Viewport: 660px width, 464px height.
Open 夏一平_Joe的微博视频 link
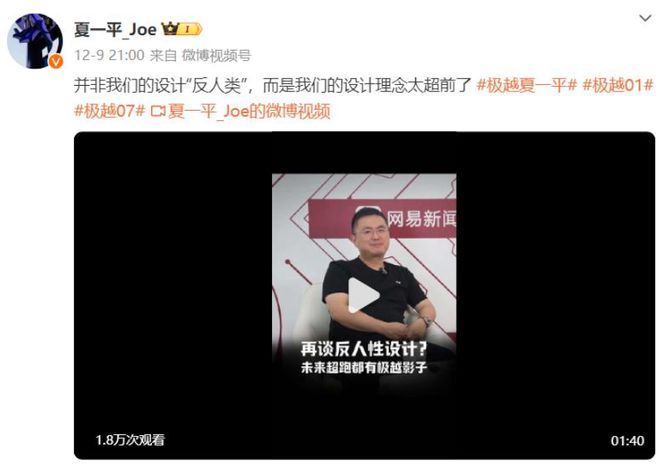click(x=249, y=111)
